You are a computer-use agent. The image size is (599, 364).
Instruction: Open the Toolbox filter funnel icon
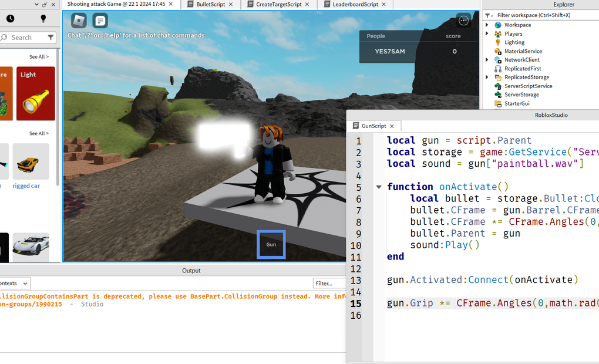pyautogui.click(x=51, y=38)
